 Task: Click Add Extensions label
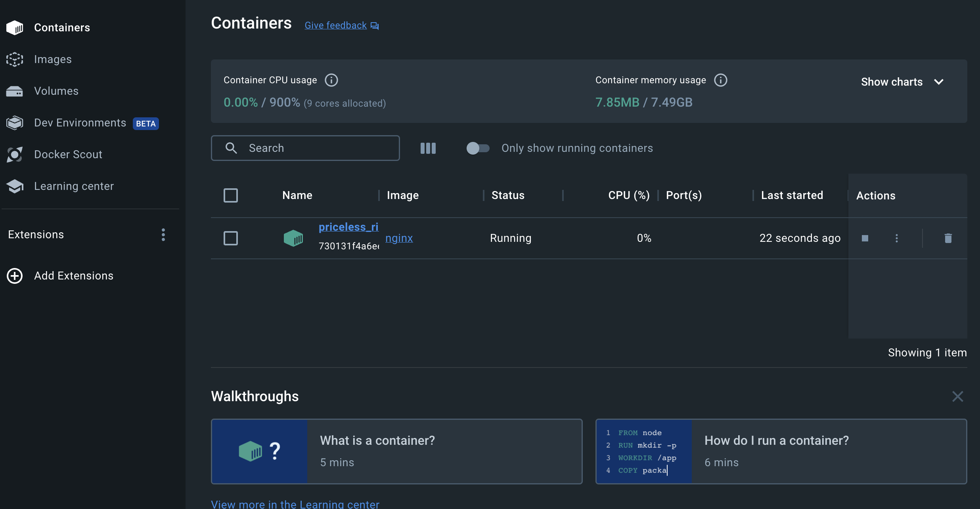74,276
